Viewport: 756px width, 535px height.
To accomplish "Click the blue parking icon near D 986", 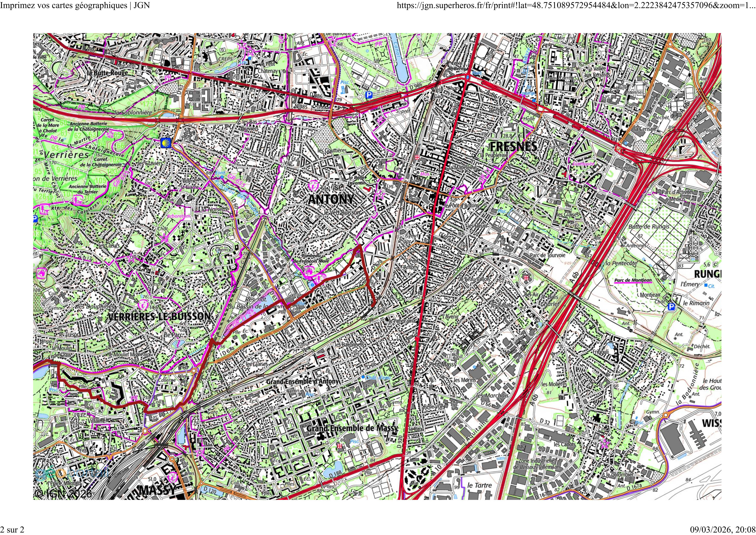I will point(369,95).
